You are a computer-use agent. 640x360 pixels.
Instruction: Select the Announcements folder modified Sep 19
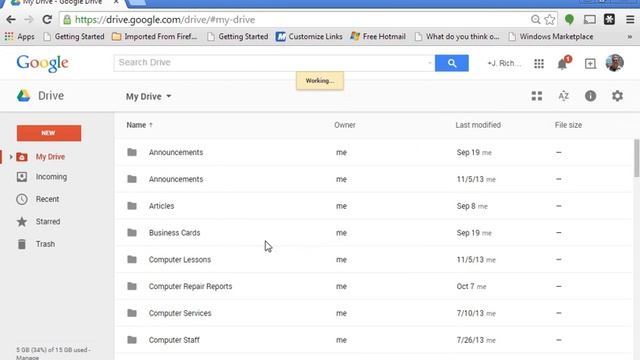[373, 152]
